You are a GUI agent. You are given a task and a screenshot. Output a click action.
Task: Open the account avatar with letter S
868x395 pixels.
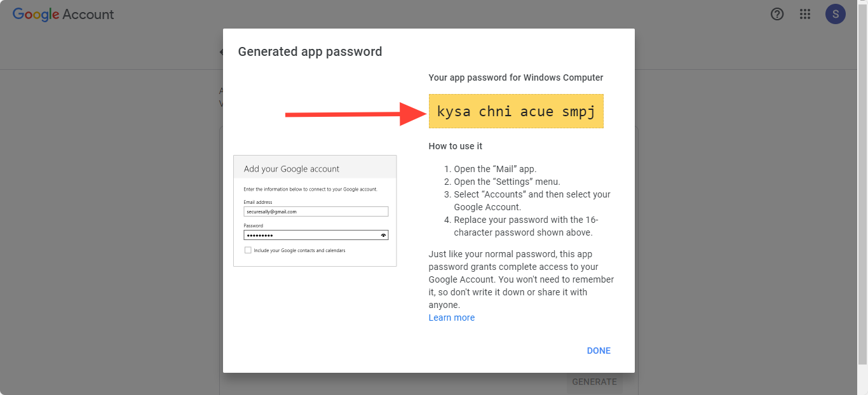836,14
